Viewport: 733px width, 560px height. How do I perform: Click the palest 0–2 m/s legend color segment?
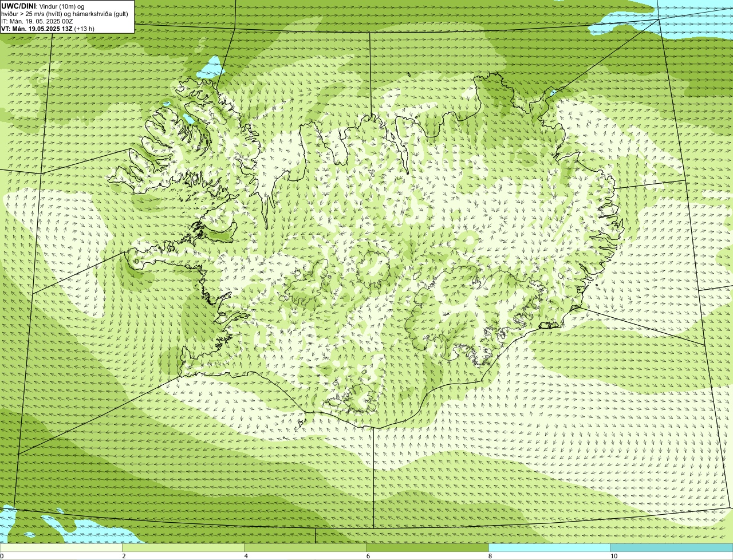pos(61,547)
